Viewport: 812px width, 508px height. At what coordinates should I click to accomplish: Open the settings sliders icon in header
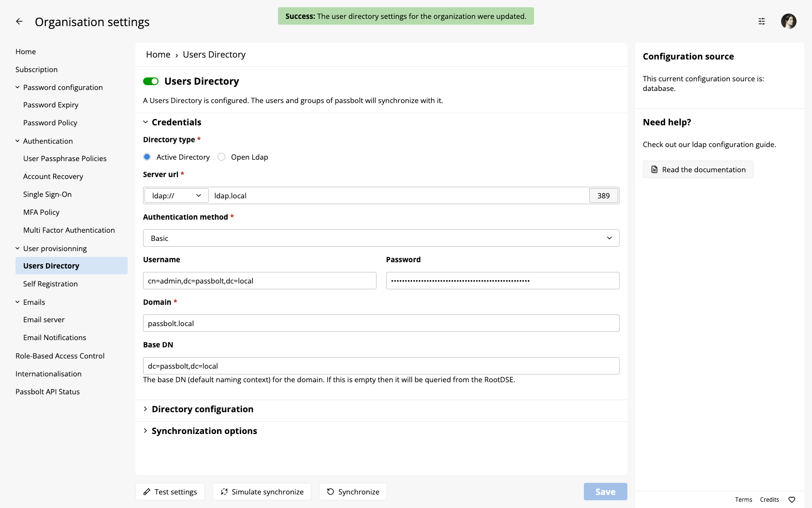point(762,21)
